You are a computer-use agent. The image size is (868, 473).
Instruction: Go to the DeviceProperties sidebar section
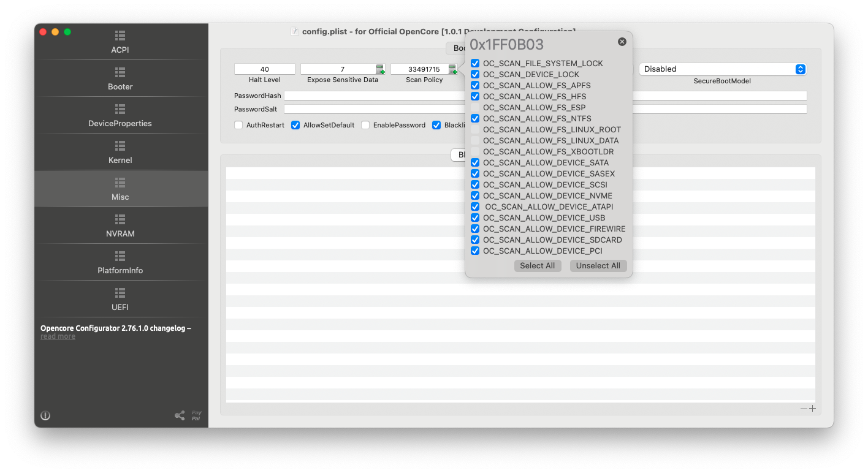[120, 115]
